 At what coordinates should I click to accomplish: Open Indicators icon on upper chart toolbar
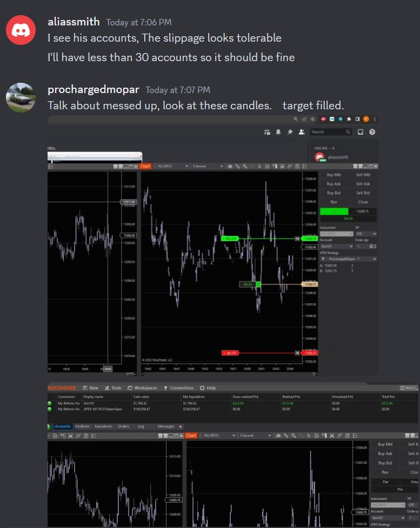tap(282, 166)
